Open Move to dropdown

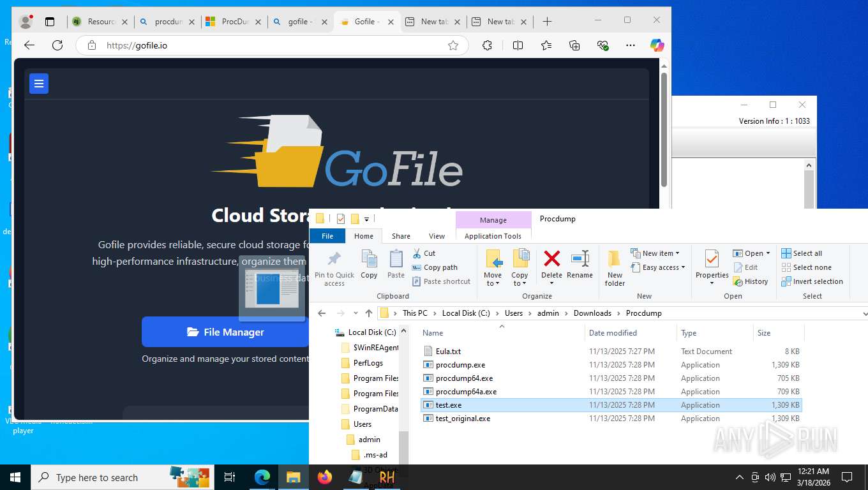(493, 268)
